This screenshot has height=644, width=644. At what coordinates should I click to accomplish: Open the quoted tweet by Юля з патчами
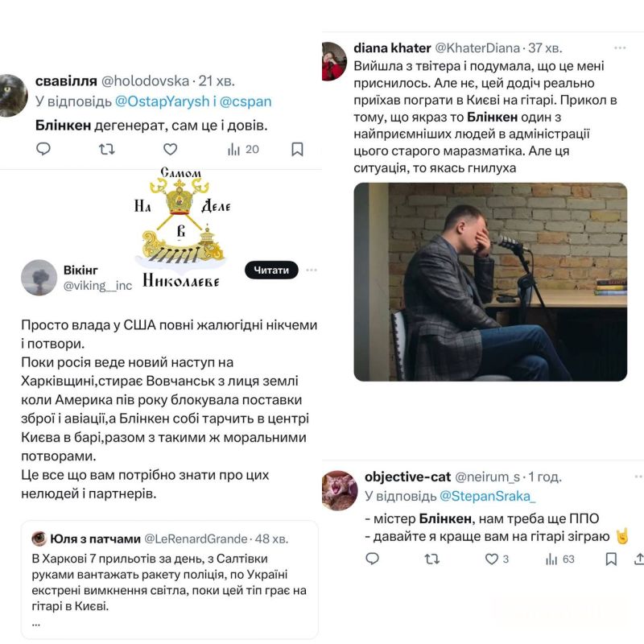(x=170, y=580)
